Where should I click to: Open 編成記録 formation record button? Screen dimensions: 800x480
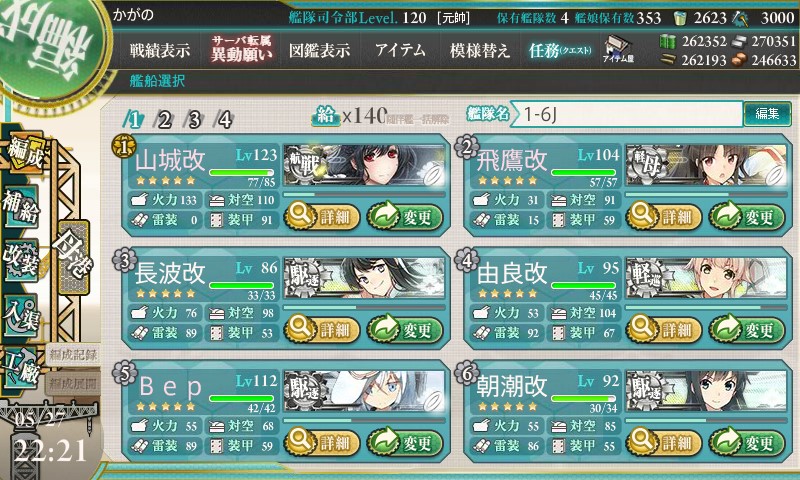[73, 355]
